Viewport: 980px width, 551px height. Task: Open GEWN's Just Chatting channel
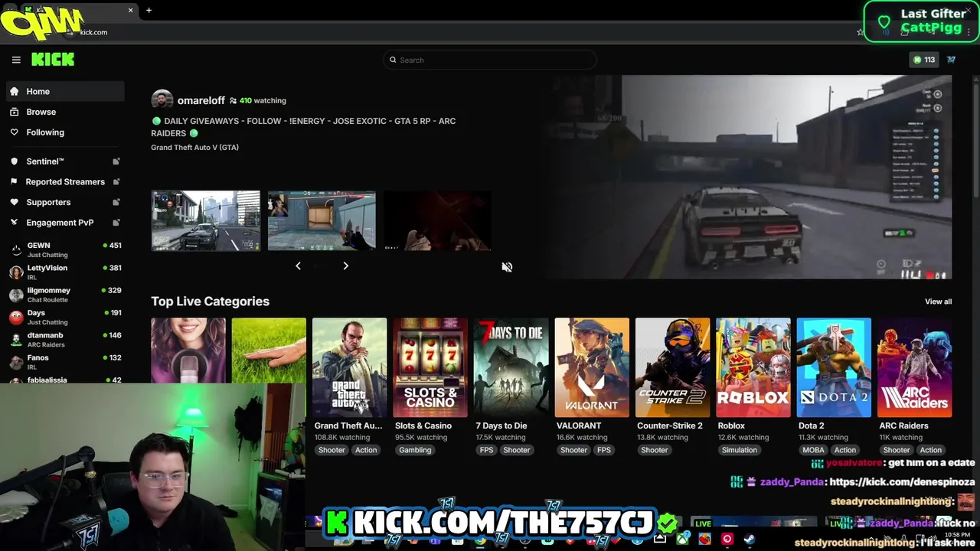(x=65, y=249)
